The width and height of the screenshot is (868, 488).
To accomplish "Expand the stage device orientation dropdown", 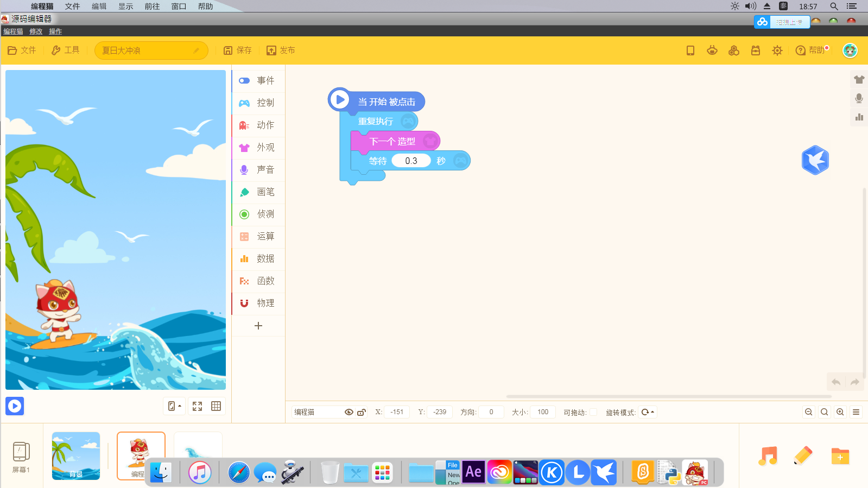I will tap(175, 406).
